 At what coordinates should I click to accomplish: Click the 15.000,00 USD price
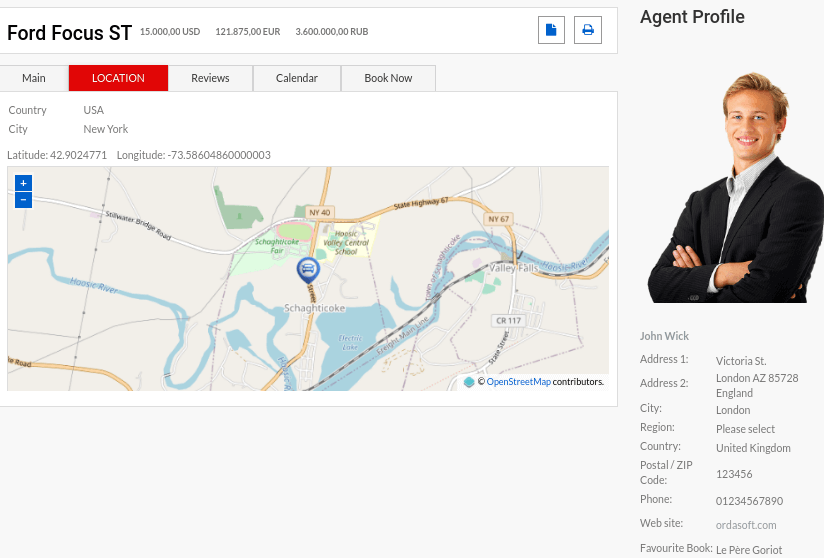pyautogui.click(x=170, y=32)
